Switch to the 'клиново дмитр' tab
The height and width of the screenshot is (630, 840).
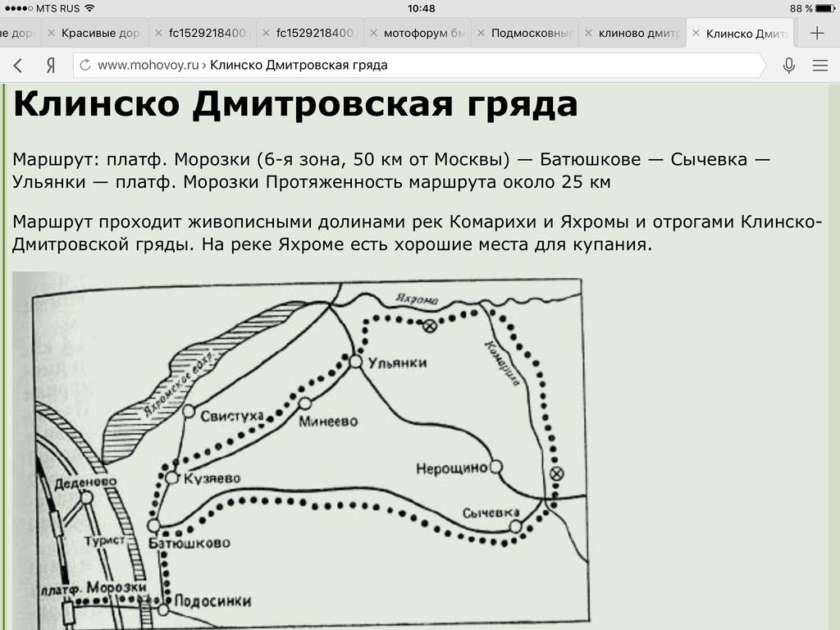pos(640,34)
